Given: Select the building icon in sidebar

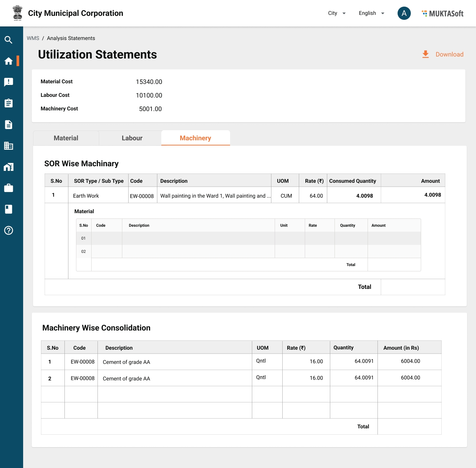Looking at the screenshot, I should click(x=9, y=146).
